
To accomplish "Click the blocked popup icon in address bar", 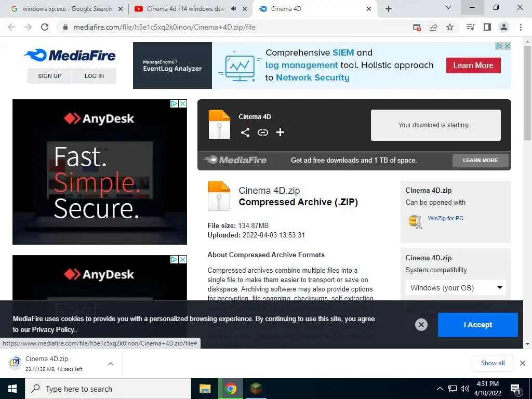I will point(417,27).
